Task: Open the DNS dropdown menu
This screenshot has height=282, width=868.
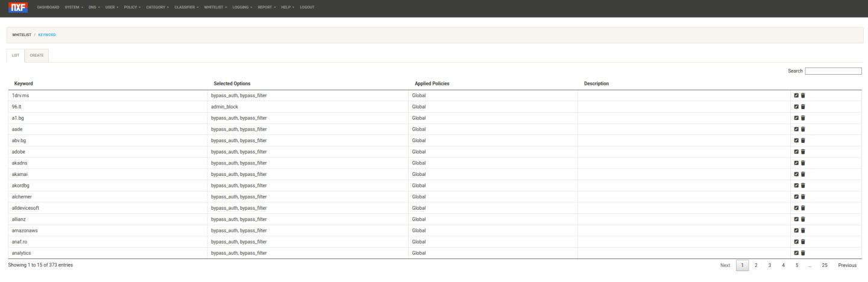Action: coord(94,7)
